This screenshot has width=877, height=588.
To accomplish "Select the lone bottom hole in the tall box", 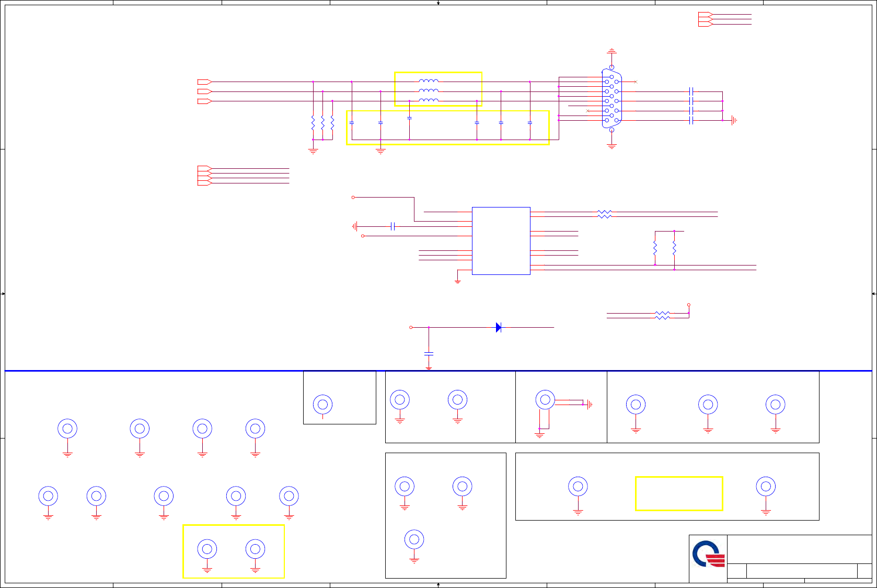I will tap(414, 539).
